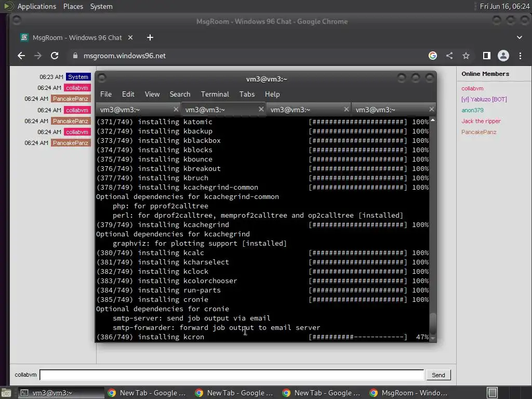This screenshot has height=399, width=532.
Task: Click terminal scrollbar down arrow
Action: coord(433,338)
